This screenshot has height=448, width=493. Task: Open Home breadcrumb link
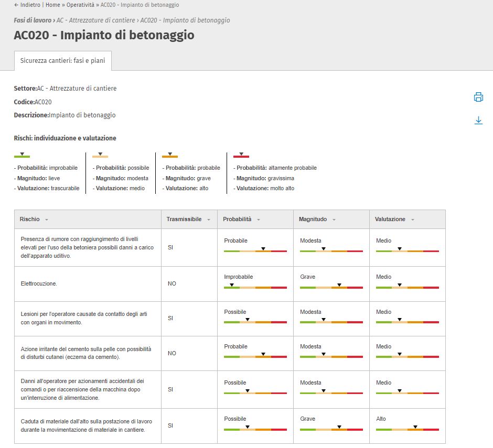click(52, 5)
